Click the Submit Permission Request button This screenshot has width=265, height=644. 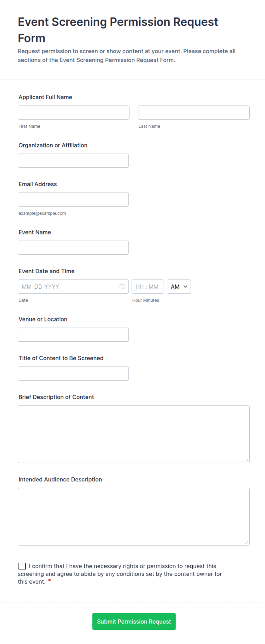tap(134, 621)
